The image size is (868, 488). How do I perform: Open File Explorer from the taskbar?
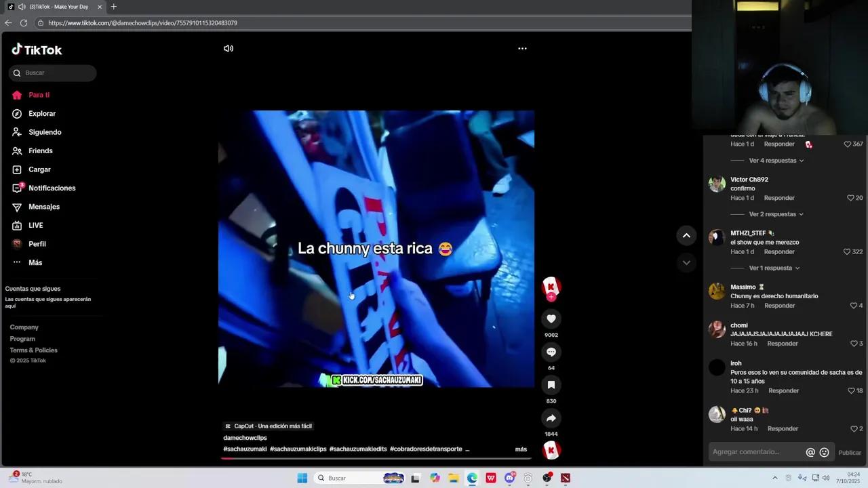[x=454, y=478]
